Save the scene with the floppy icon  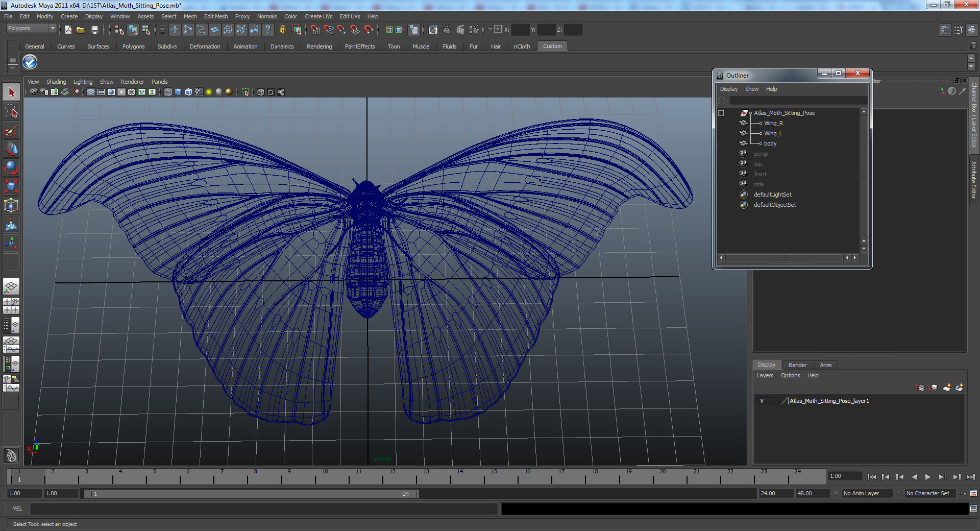click(94, 30)
